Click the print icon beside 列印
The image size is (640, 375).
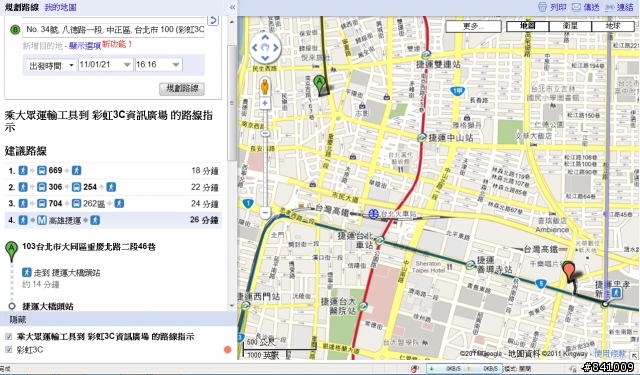click(542, 7)
